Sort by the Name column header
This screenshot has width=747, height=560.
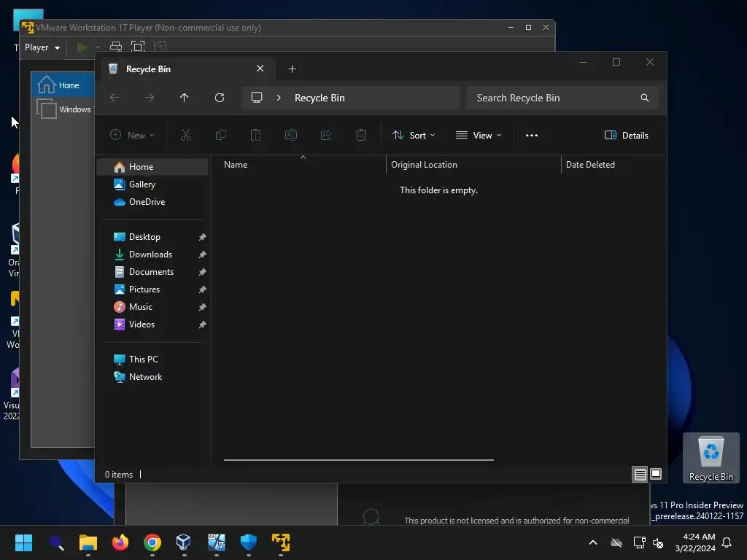(236, 165)
